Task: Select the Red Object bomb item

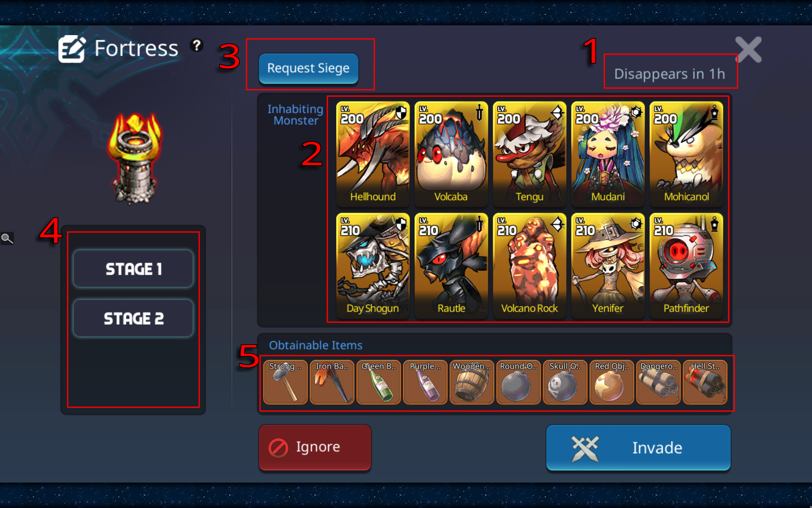Action: tap(612, 382)
